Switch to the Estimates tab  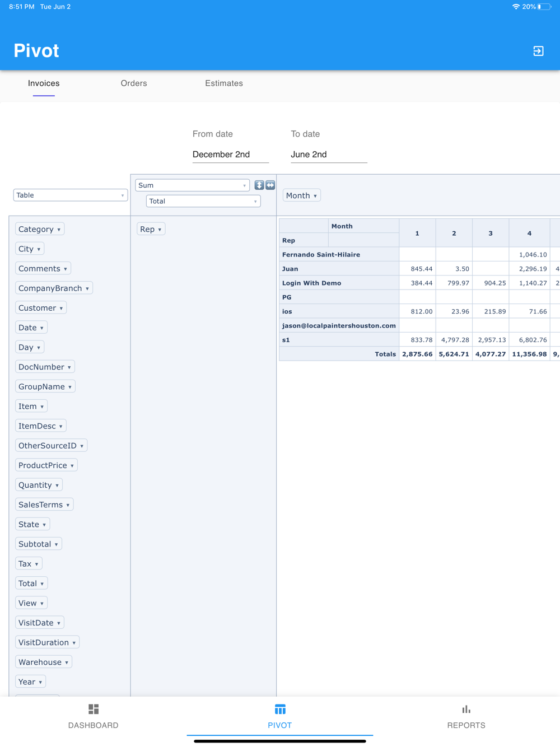click(224, 83)
